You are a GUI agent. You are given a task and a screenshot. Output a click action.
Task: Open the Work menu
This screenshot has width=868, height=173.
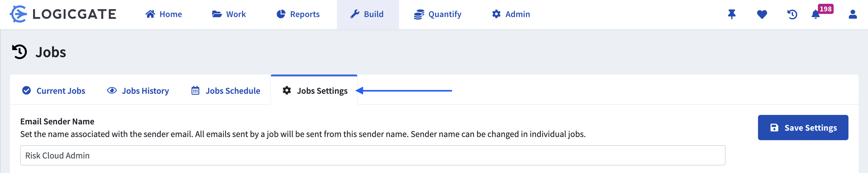click(x=229, y=14)
